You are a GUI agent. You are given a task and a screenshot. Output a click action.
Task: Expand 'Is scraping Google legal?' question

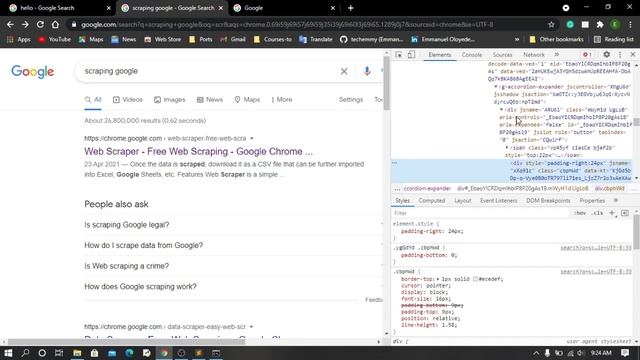233,225
